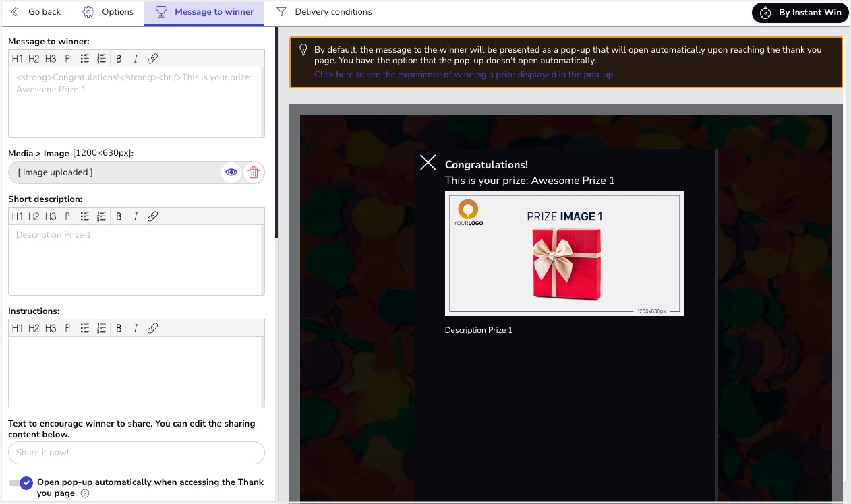Open link to see prize pop-up experience
Image resolution: width=851 pixels, height=504 pixels.
pos(464,75)
